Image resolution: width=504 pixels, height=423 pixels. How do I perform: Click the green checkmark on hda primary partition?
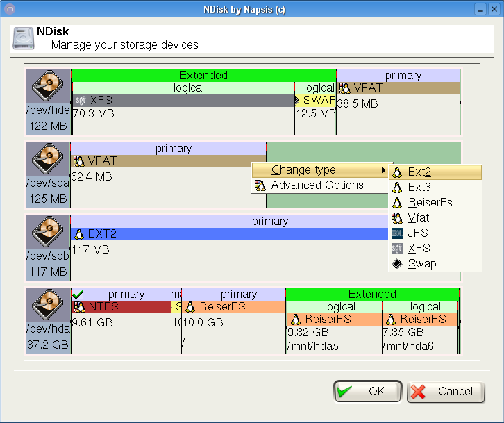77,295
